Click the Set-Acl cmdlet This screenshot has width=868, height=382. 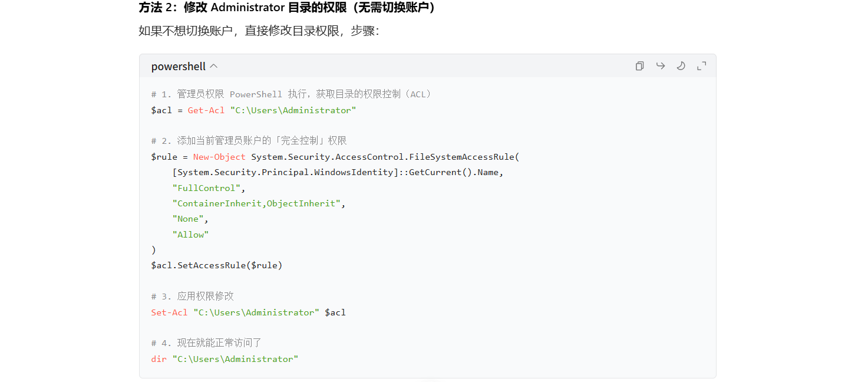[169, 312]
